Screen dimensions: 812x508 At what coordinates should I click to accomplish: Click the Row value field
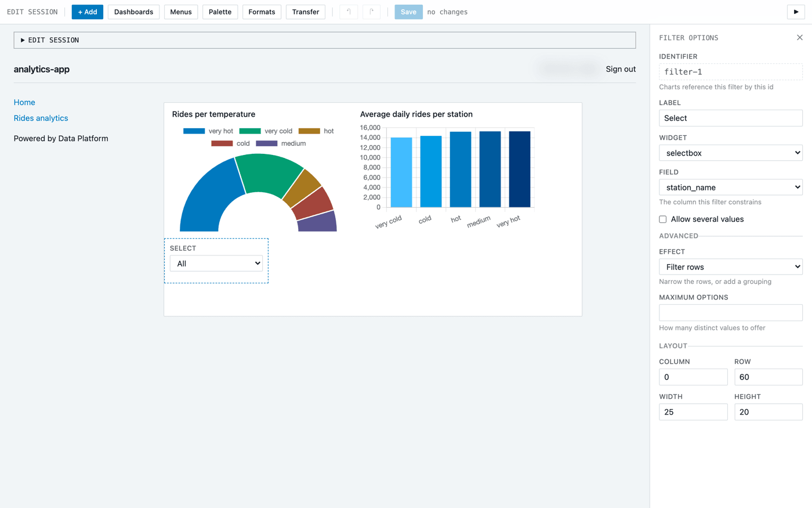[x=768, y=377]
